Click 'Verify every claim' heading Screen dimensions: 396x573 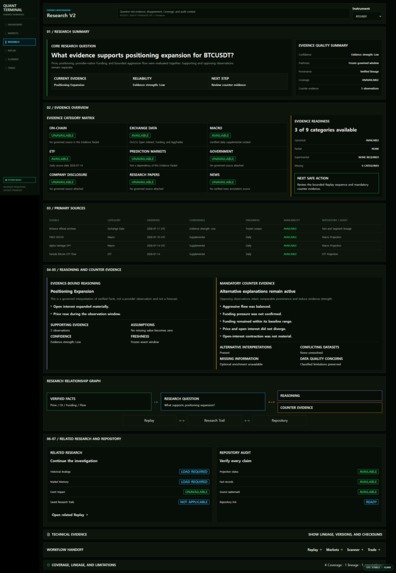(236, 461)
